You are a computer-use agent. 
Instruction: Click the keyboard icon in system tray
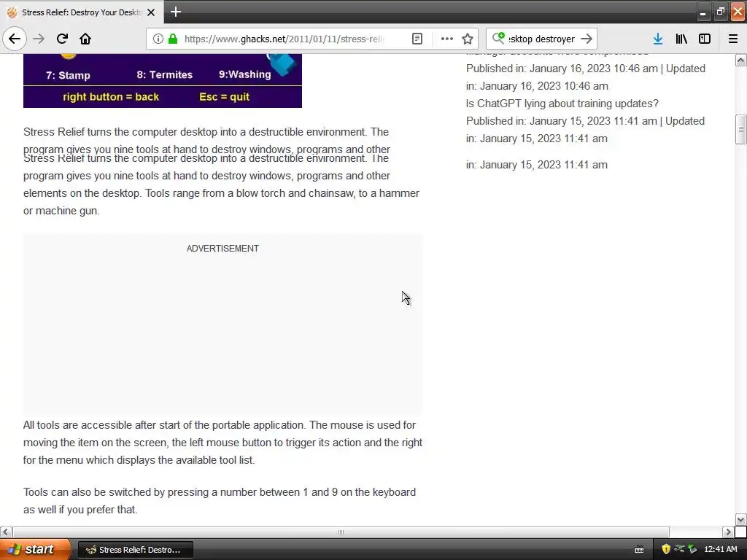[x=639, y=550]
